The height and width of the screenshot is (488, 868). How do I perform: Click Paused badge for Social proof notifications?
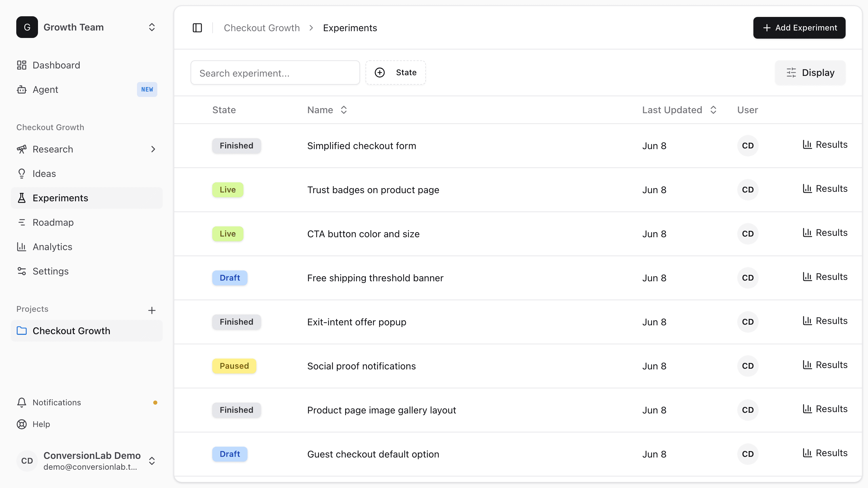tap(234, 366)
